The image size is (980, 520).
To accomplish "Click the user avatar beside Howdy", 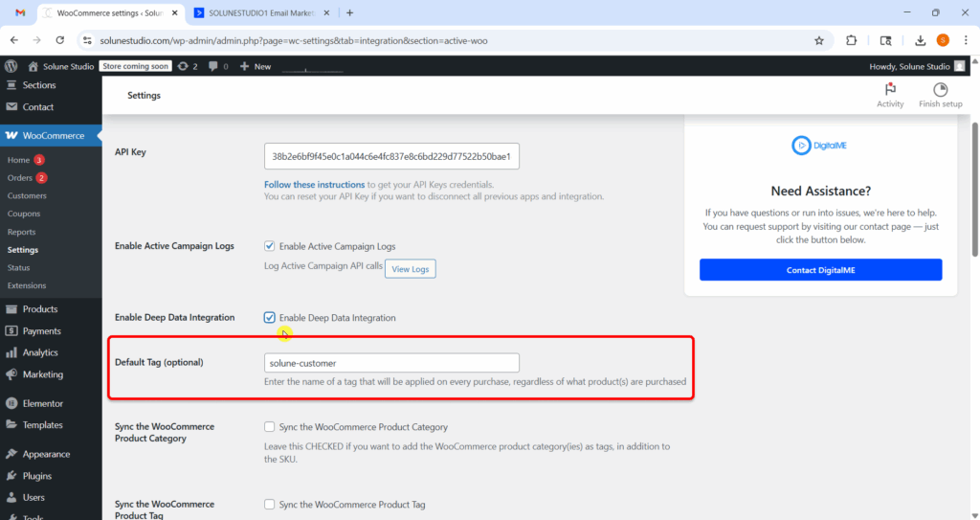I will pos(959,66).
